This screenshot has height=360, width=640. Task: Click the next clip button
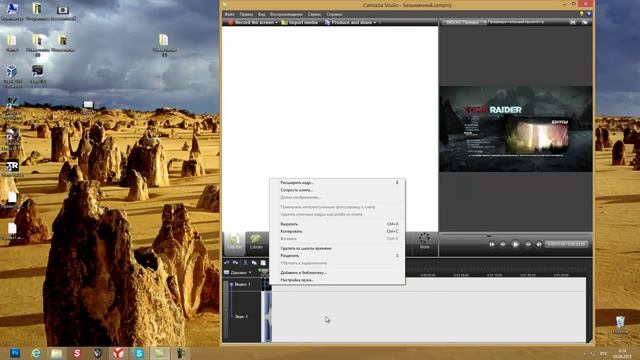click(x=539, y=244)
